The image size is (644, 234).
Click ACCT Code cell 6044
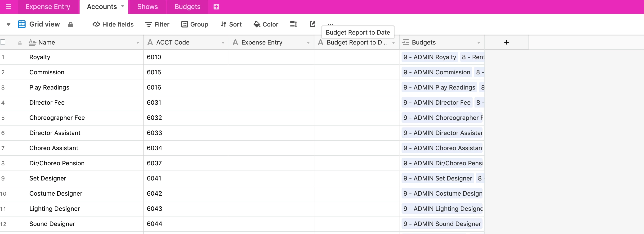tap(186, 224)
